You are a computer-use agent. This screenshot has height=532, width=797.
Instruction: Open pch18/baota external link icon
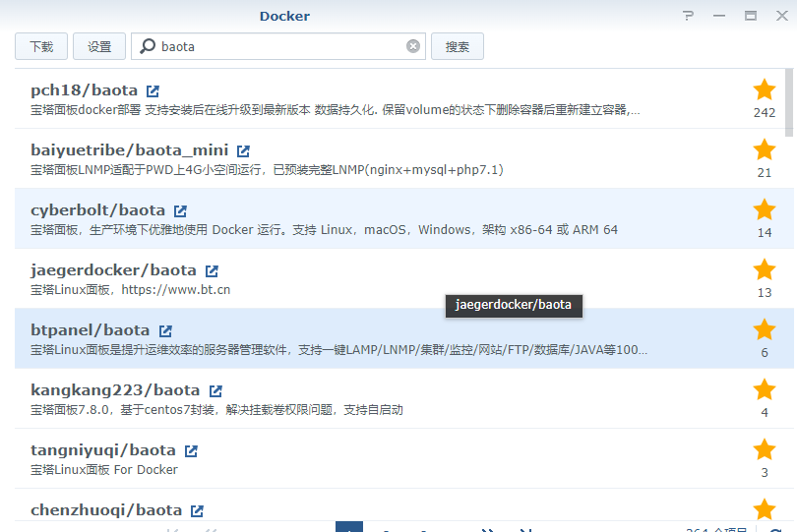coord(153,90)
